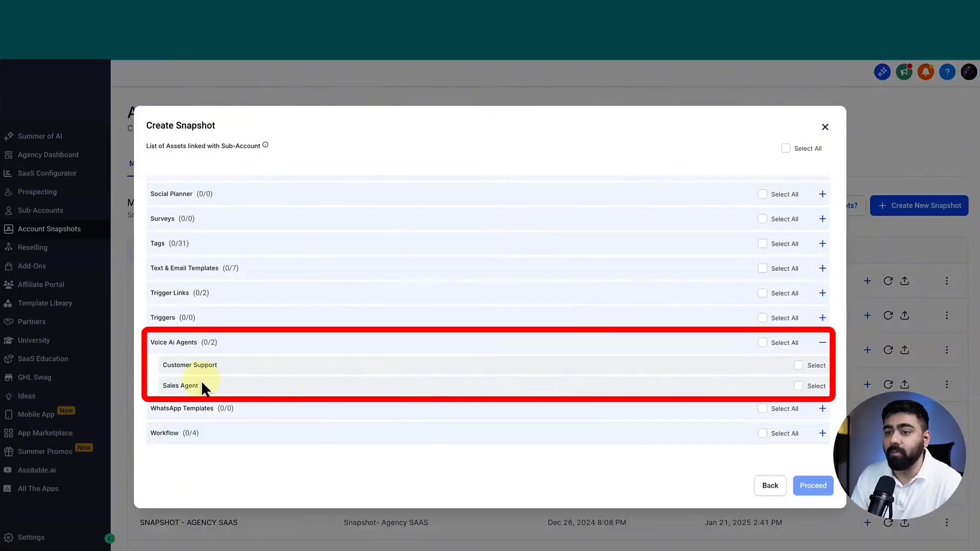Check Select All for Tags
The width and height of the screenshot is (980, 551).
(x=762, y=244)
